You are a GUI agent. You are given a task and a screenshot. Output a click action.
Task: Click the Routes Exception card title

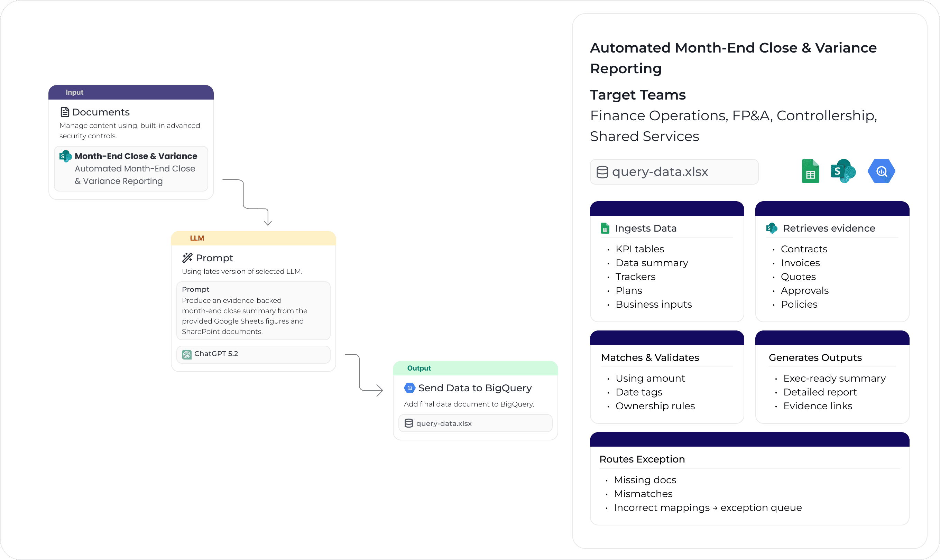642,459
